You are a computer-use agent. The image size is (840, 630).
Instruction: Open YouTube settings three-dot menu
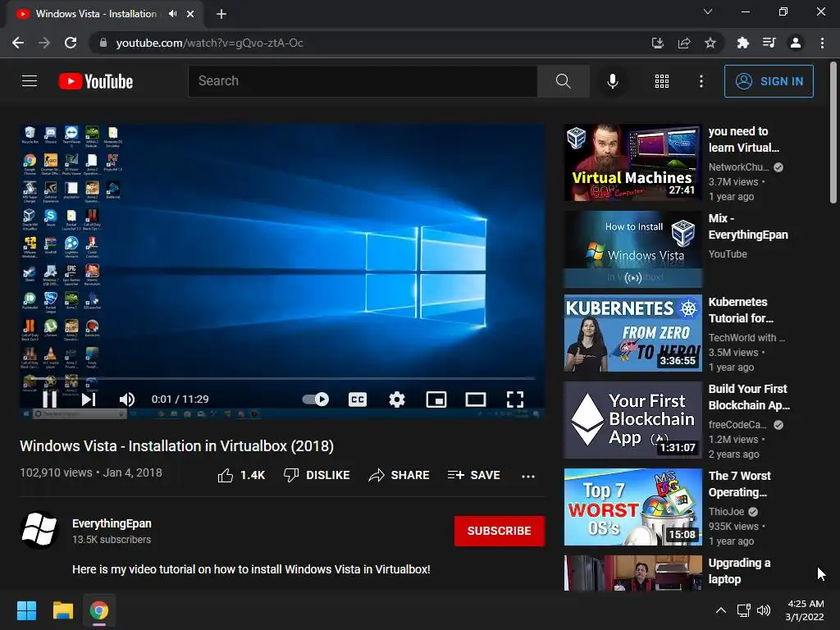coord(701,81)
